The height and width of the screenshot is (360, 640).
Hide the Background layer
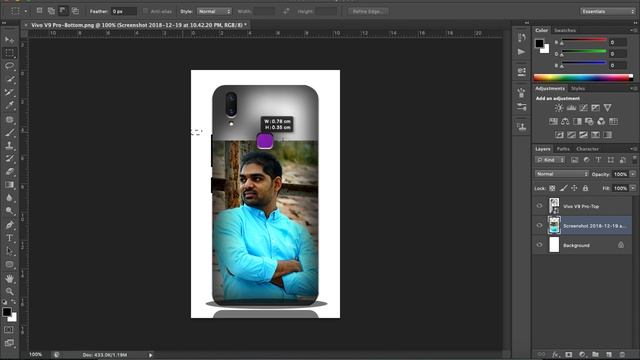[x=539, y=245]
